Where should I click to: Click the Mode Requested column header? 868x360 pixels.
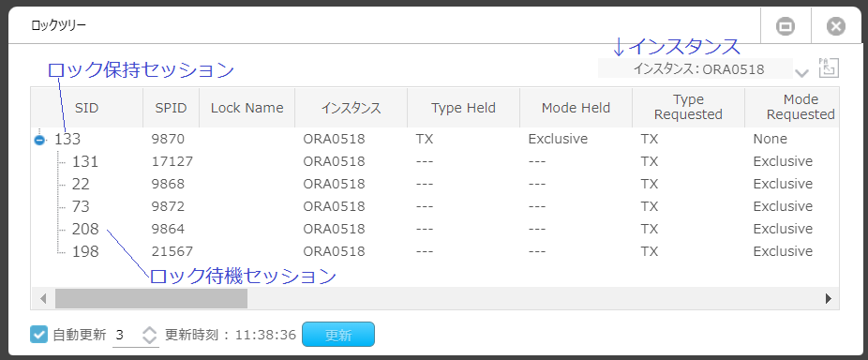[x=792, y=108]
